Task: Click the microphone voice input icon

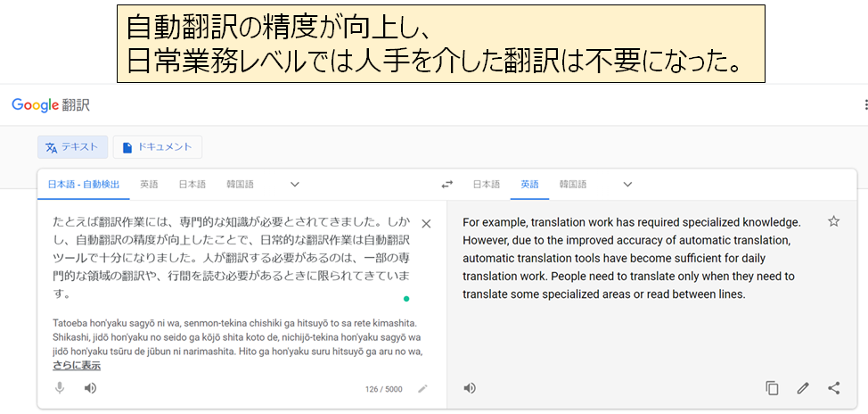Action: click(60, 388)
